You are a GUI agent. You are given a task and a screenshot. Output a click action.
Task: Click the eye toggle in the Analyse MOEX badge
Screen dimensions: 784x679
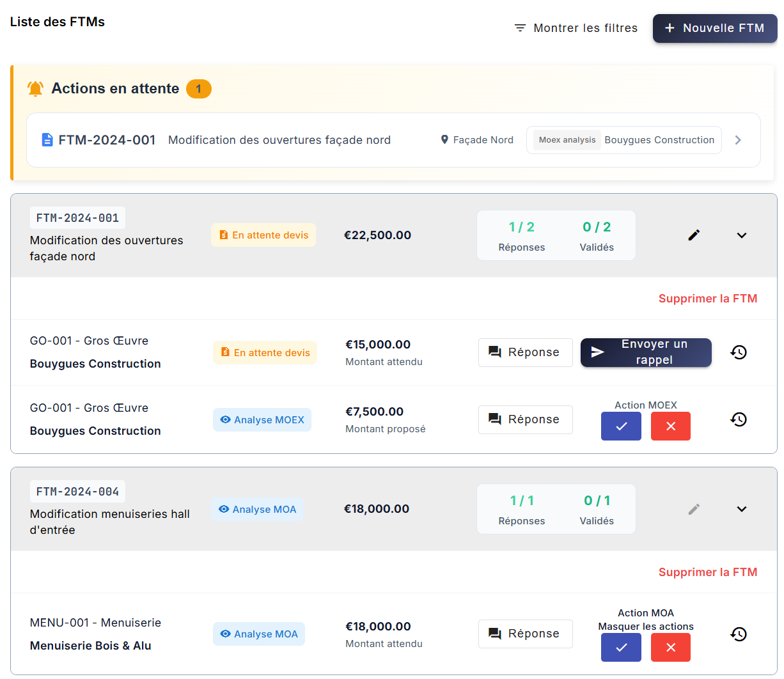click(x=225, y=419)
